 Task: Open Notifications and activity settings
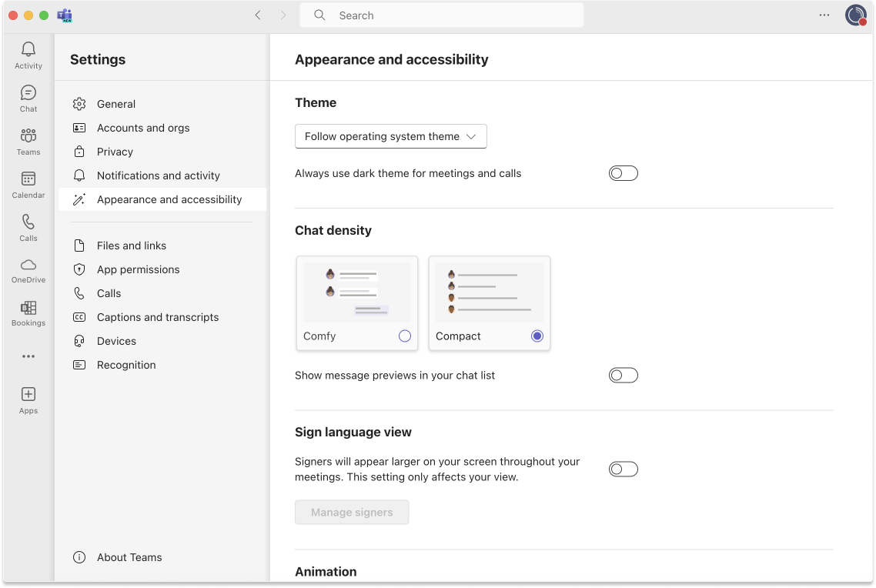[x=157, y=175]
